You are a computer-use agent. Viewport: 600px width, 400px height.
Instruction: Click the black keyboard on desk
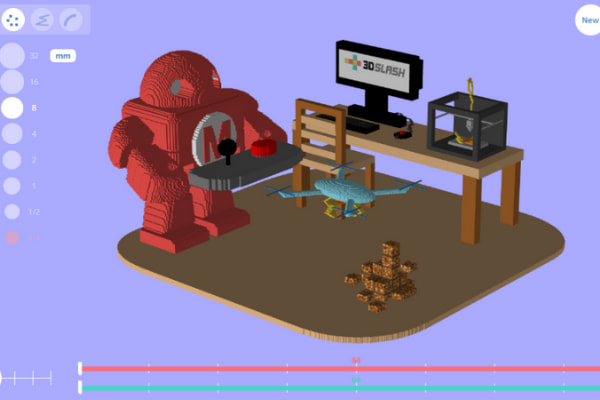click(x=350, y=123)
